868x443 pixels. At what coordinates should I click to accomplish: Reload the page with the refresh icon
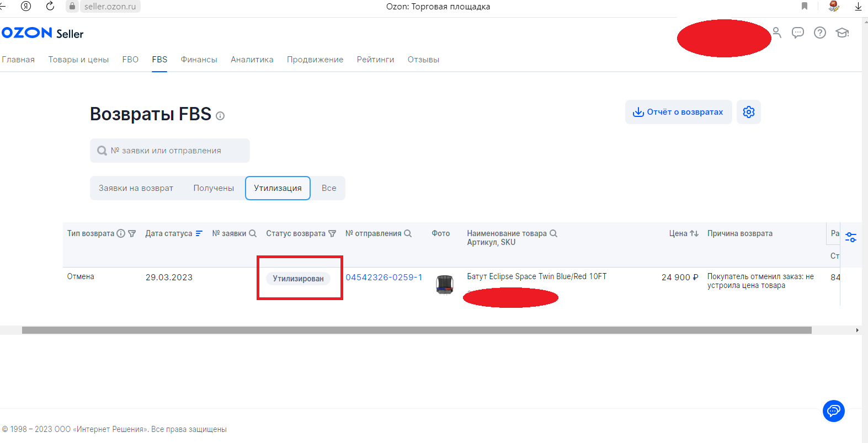pos(50,6)
